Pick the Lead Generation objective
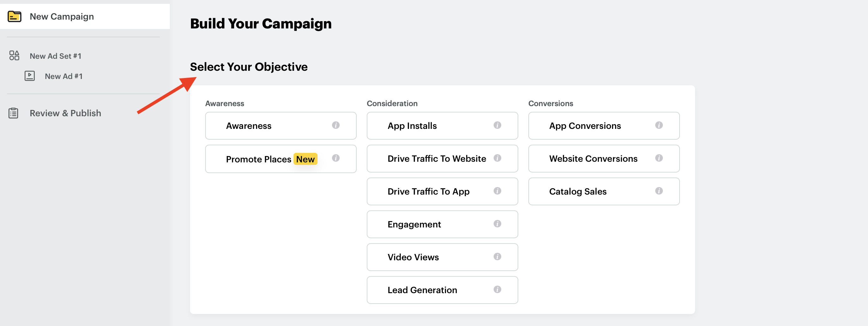This screenshot has width=868, height=326. coord(443,290)
